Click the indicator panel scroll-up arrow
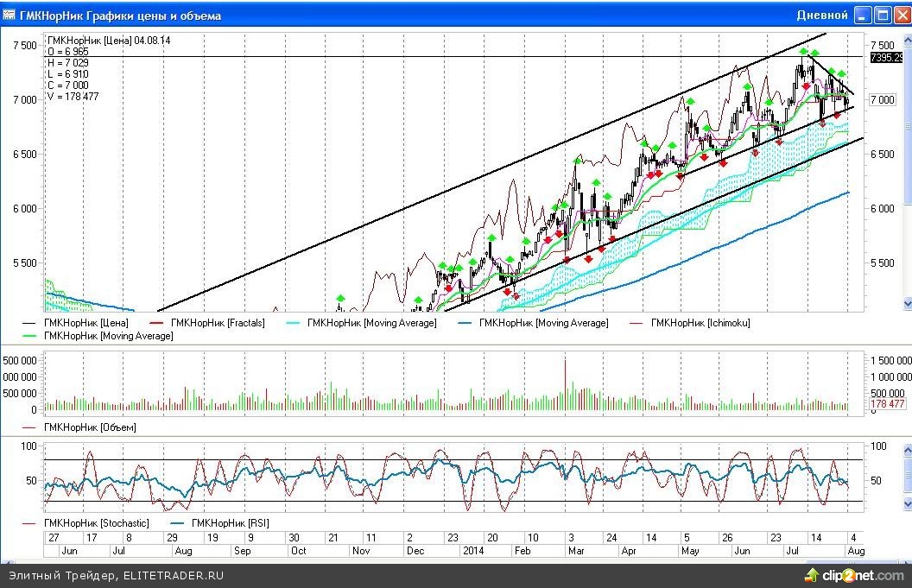 coord(907,450)
